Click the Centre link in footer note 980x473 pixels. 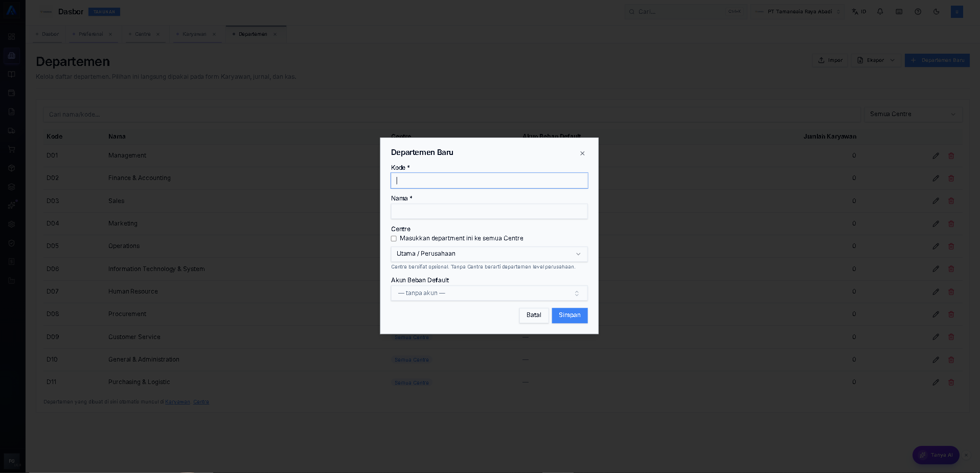[x=201, y=402]
